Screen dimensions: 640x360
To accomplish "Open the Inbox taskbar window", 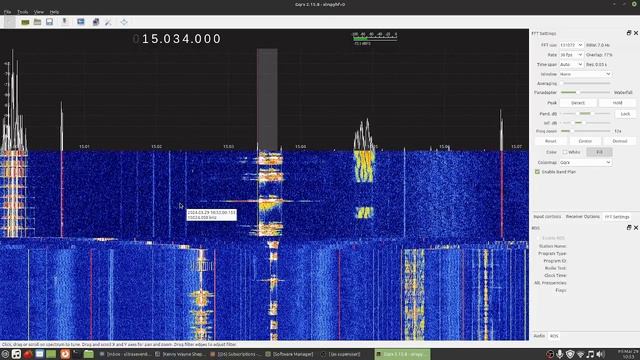I will click(125, 354).
